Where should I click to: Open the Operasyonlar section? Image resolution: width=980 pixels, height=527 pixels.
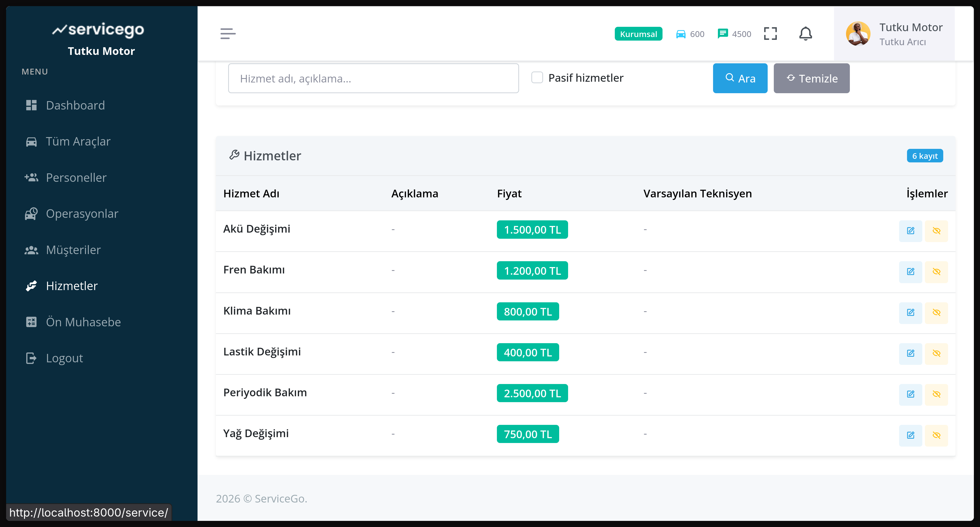82,213
